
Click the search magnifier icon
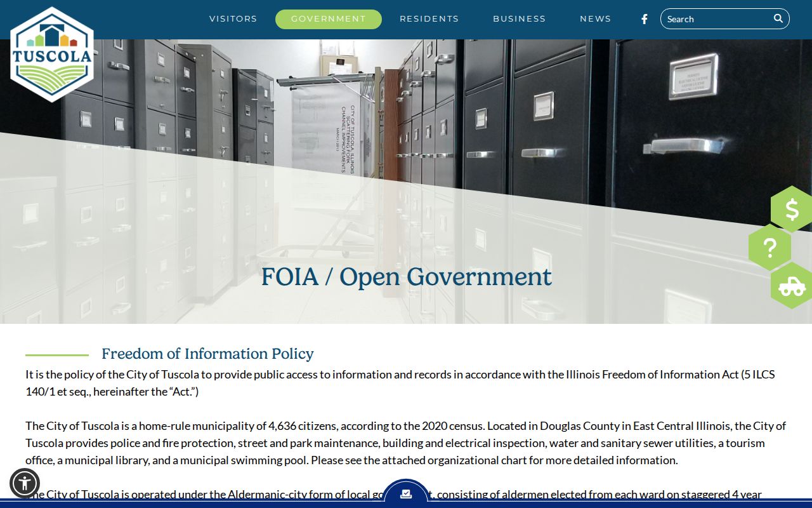click(x=778, y=18)
